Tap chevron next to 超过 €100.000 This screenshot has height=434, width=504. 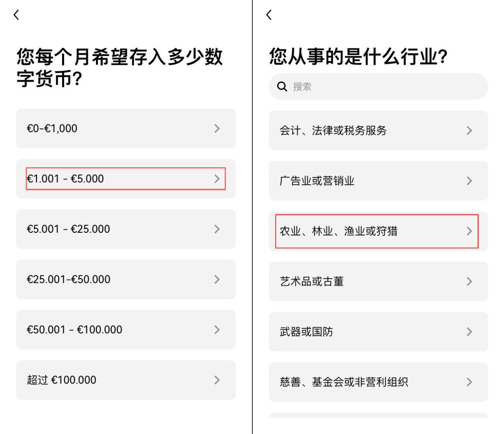[x=217, y=380]
